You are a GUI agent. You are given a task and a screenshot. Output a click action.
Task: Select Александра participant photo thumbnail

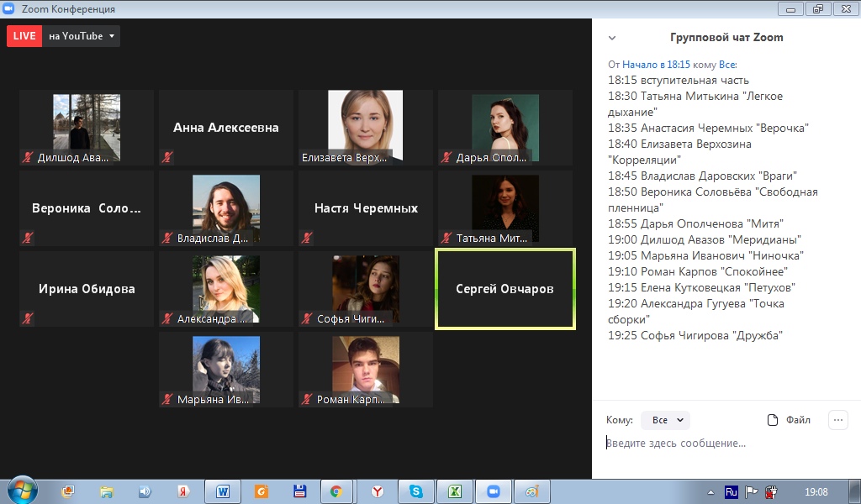tap(226, 289)
